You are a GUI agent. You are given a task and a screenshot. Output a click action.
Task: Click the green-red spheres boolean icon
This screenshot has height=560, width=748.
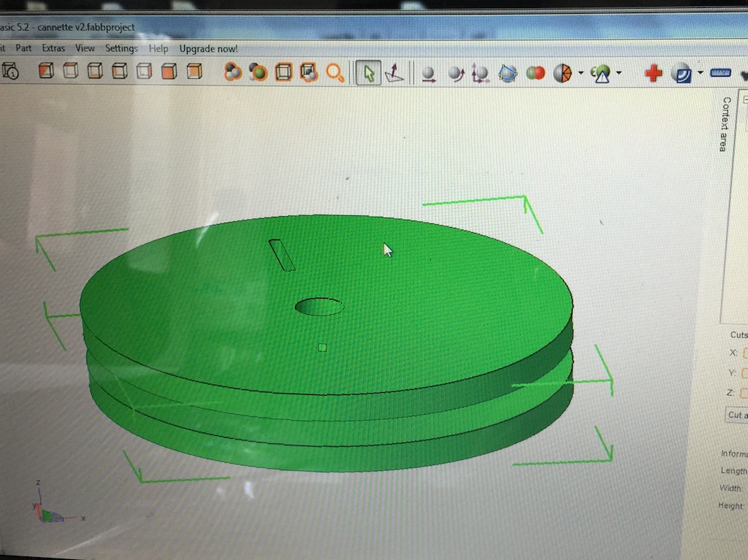(x=535, y=74)
